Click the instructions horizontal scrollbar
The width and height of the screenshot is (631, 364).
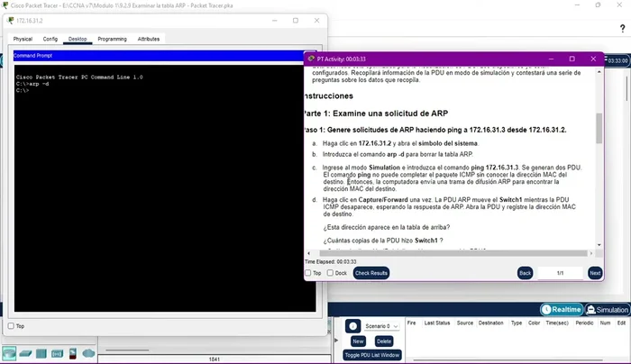point(453,253)
